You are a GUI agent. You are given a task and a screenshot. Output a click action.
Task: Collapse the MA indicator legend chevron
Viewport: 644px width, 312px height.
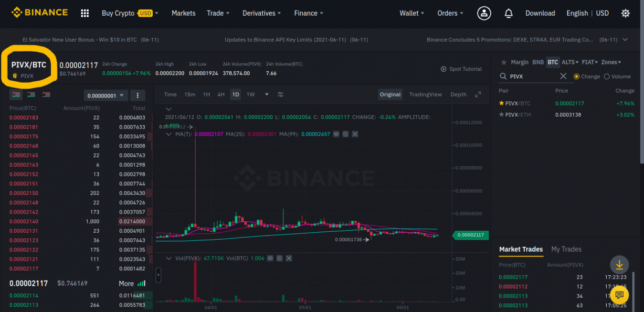[169, 134]
